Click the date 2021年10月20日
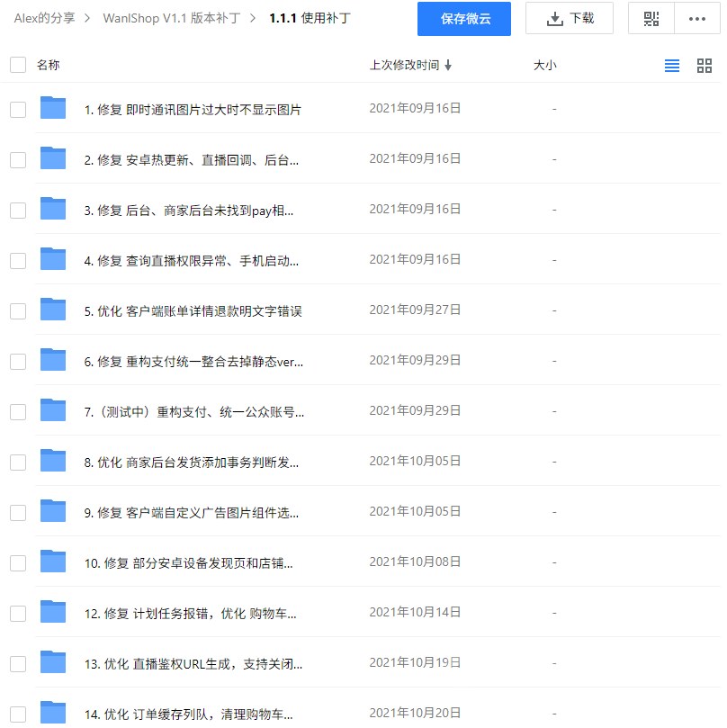 click(415, 713)
